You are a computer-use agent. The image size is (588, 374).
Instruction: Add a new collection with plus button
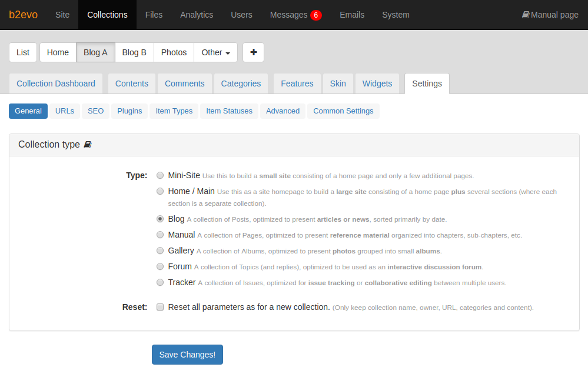click(x=254, y=52)
